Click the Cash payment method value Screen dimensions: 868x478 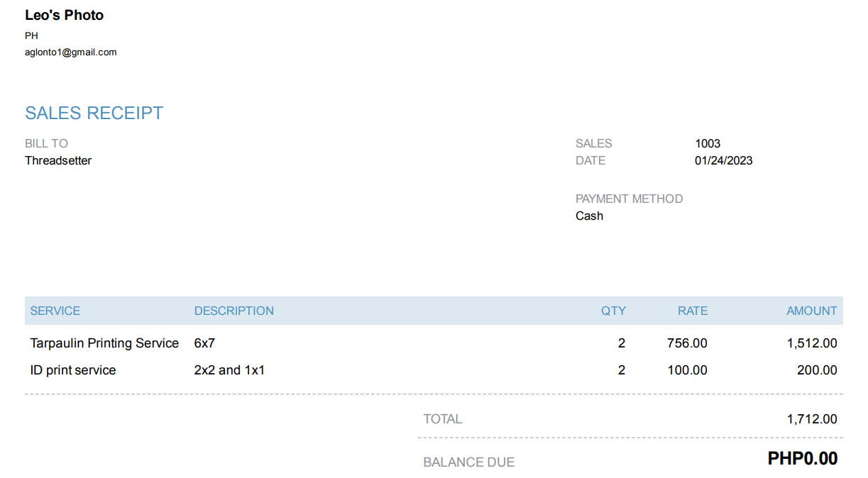pos(589,216)
